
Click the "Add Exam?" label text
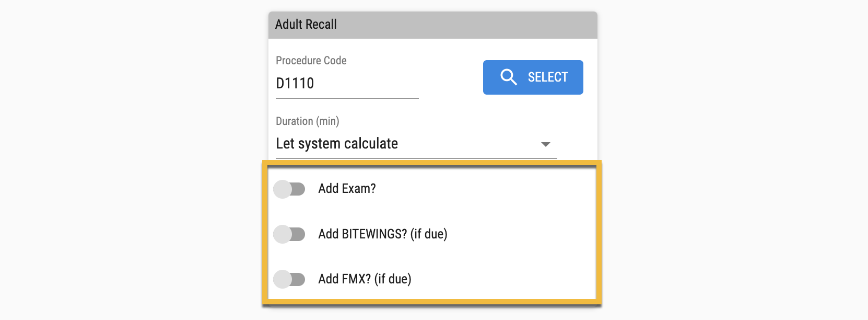coord(347,189)
